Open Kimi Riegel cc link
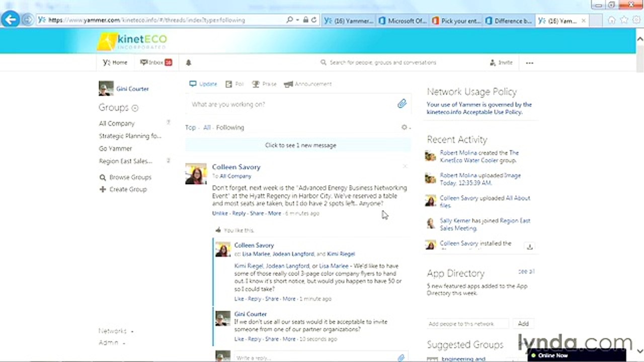 point(341,254)
